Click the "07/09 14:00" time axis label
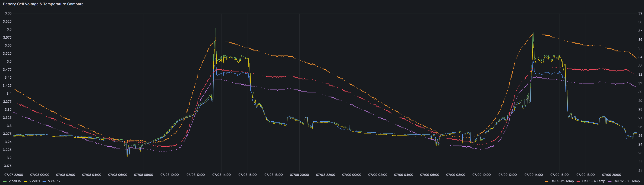This screenshot has width=644, height=185. tap(533, 175)
